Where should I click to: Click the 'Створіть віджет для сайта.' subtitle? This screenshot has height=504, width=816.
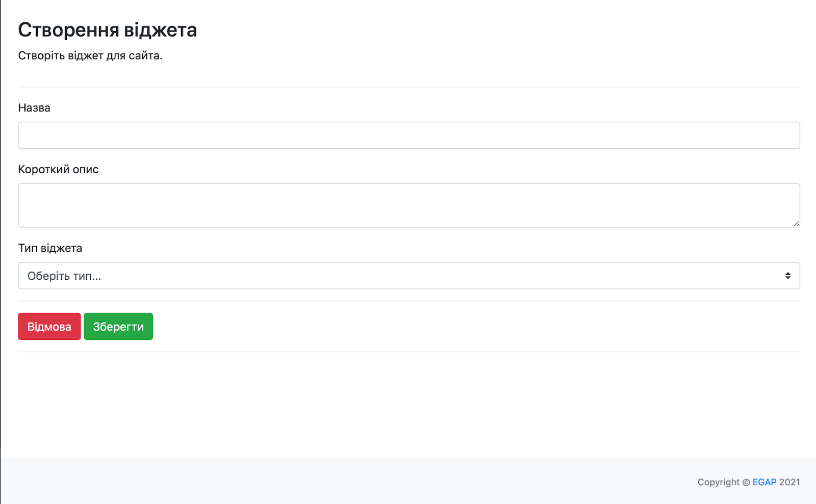coord(90,56)
